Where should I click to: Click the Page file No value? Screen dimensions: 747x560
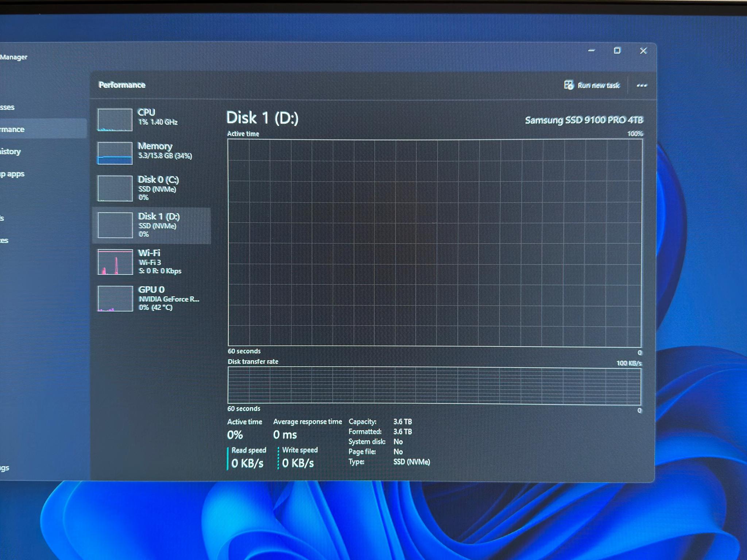click(x=398, y=452)
